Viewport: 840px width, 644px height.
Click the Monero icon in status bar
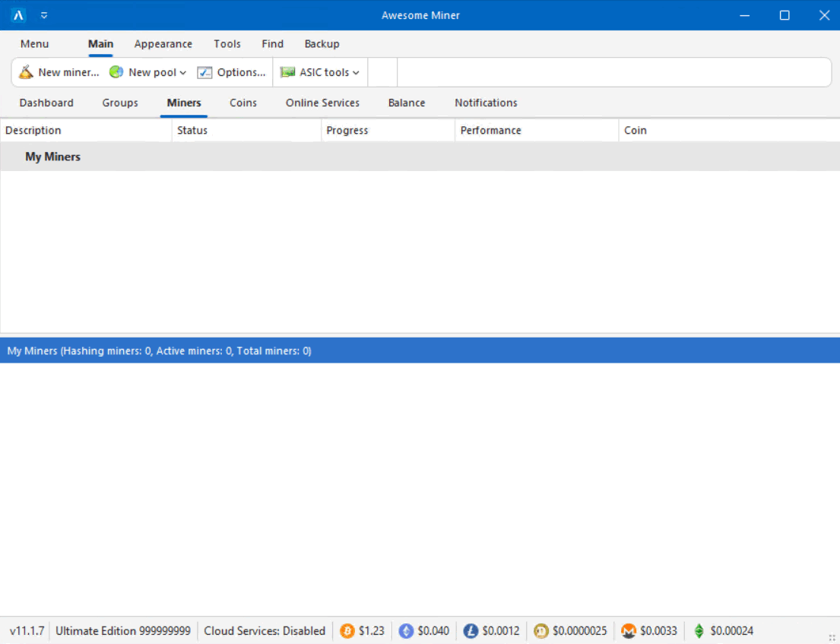coord(629,631)
